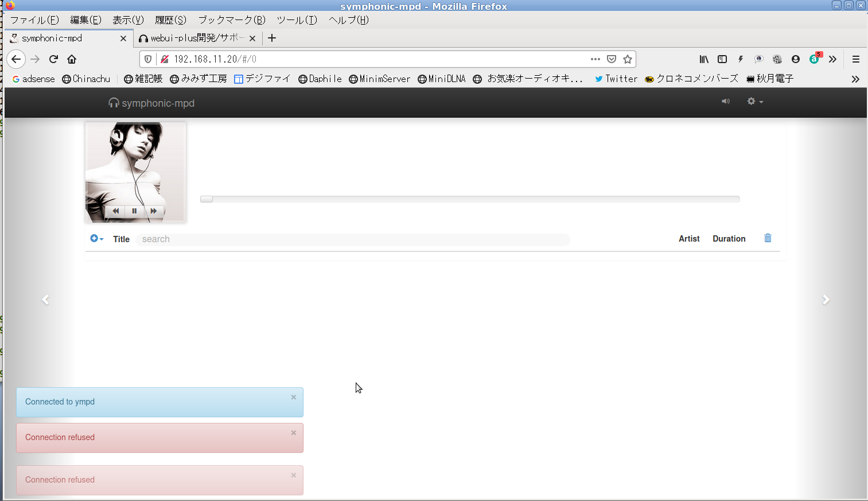Click the Artist column header
Screen dimensions: 868x501
click(689, 239)
